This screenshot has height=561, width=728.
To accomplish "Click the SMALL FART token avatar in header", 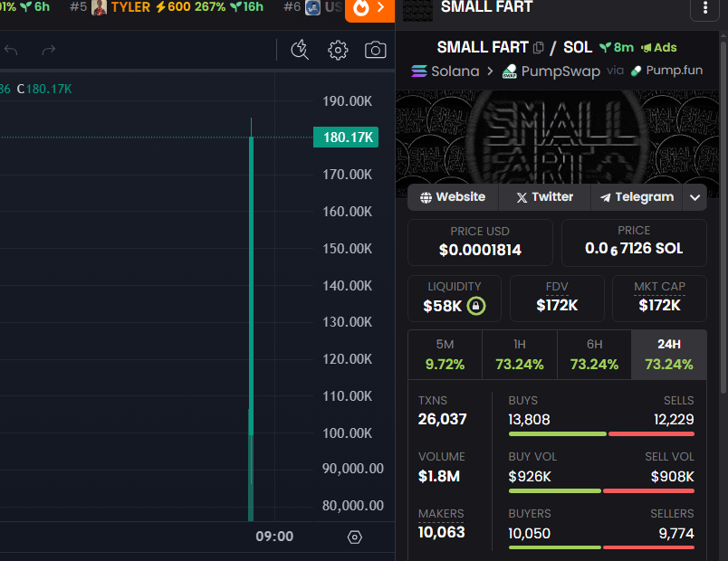I will (x=417, y=9).
